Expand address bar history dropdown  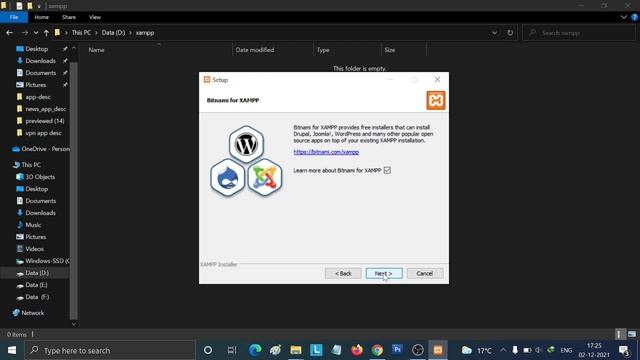click(x=494, y=33)
